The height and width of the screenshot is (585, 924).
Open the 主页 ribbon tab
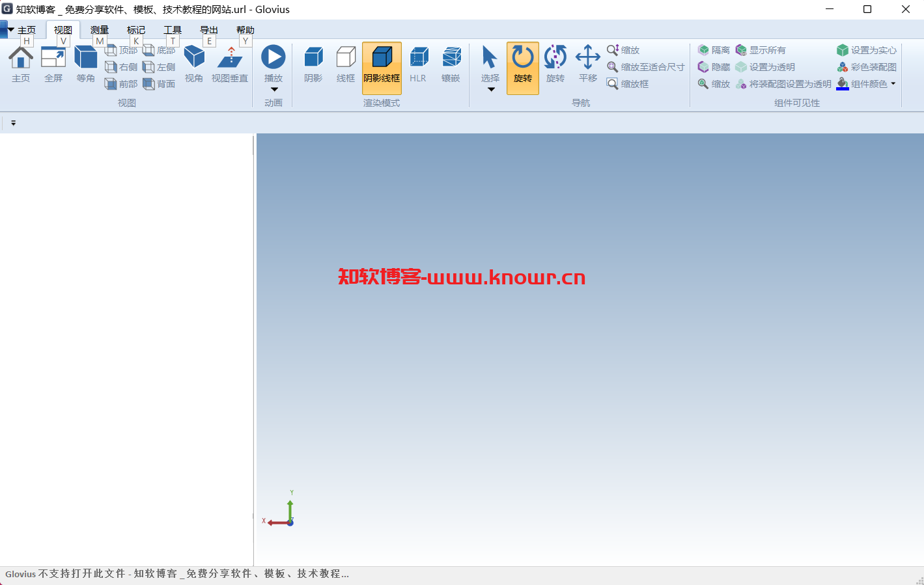pyautogui.click(x=27, y=30)
